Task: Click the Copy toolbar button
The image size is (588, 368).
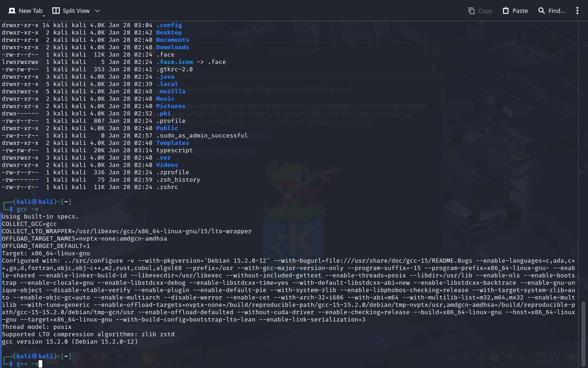Action: point(480,11)
